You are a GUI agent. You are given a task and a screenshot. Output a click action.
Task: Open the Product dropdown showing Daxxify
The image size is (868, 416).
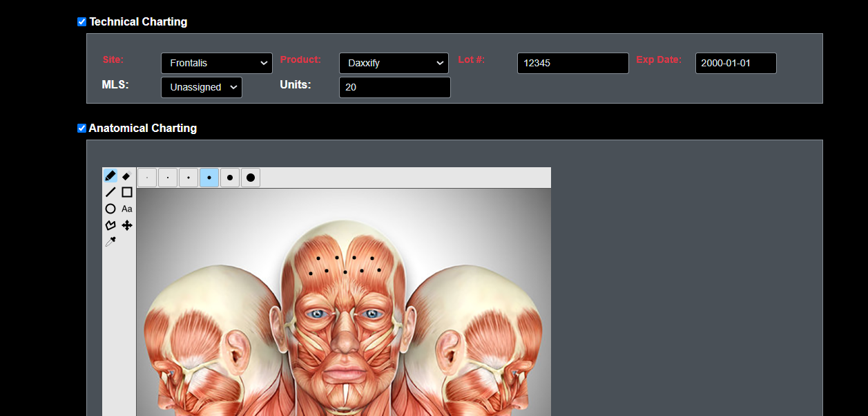(394, 63)
